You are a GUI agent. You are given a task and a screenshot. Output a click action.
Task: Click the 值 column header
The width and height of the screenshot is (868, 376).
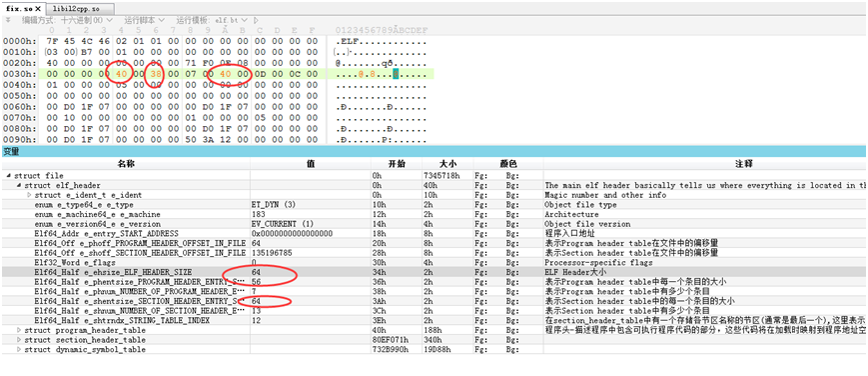pos(311,164)
